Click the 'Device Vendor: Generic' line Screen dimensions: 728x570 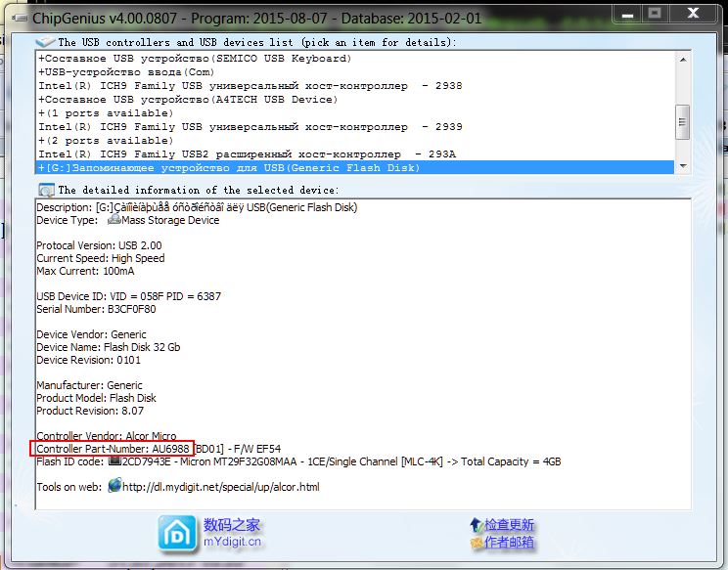91,334
